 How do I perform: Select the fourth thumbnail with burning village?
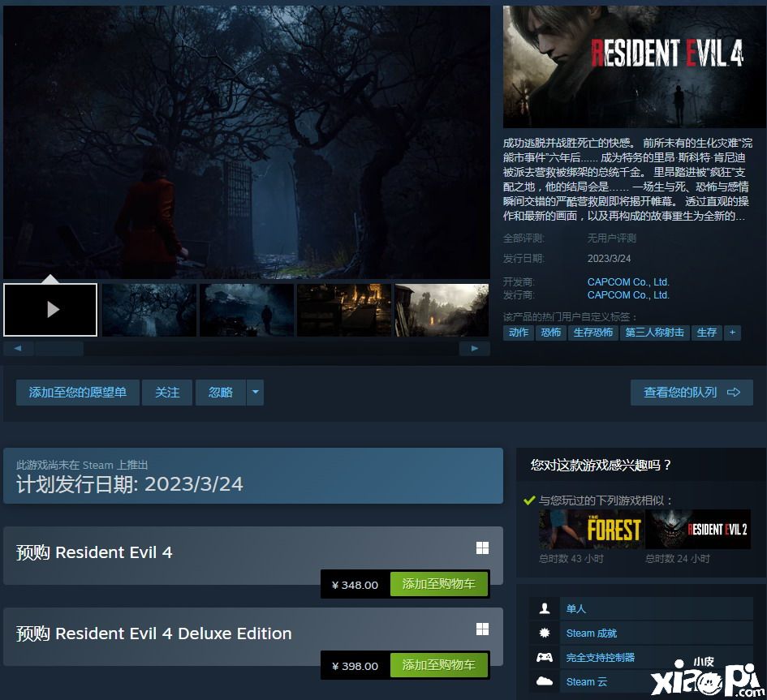pyautogui.click(x=344, y=310)
